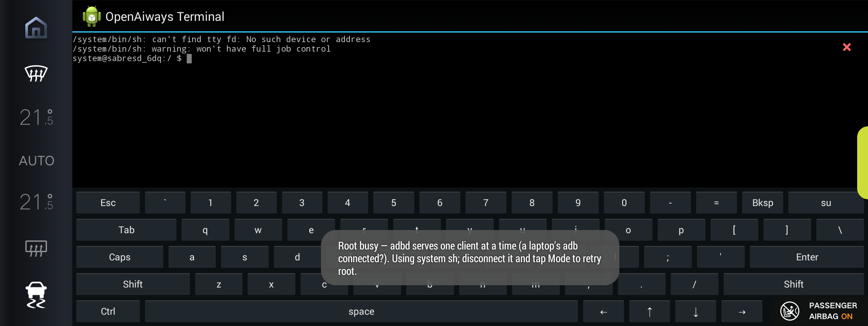
Task: Tap the Tab key
Action: [127, 230]
